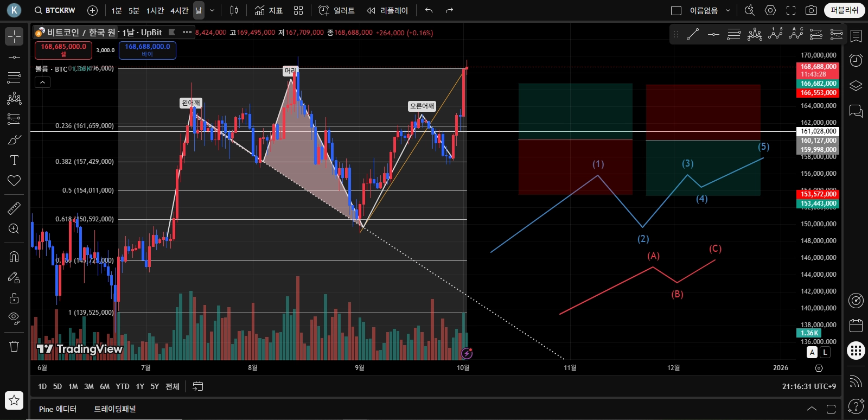The width and height of the screenshot is (868, 420).
Task: Toggle log scale L on price axis
Action: 825,352
